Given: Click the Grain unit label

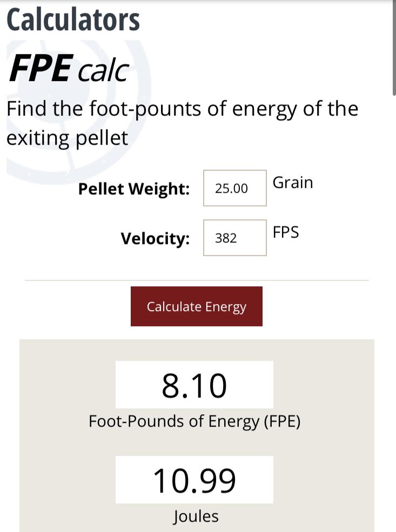Looking at the screenshot, I should (293, 183).
